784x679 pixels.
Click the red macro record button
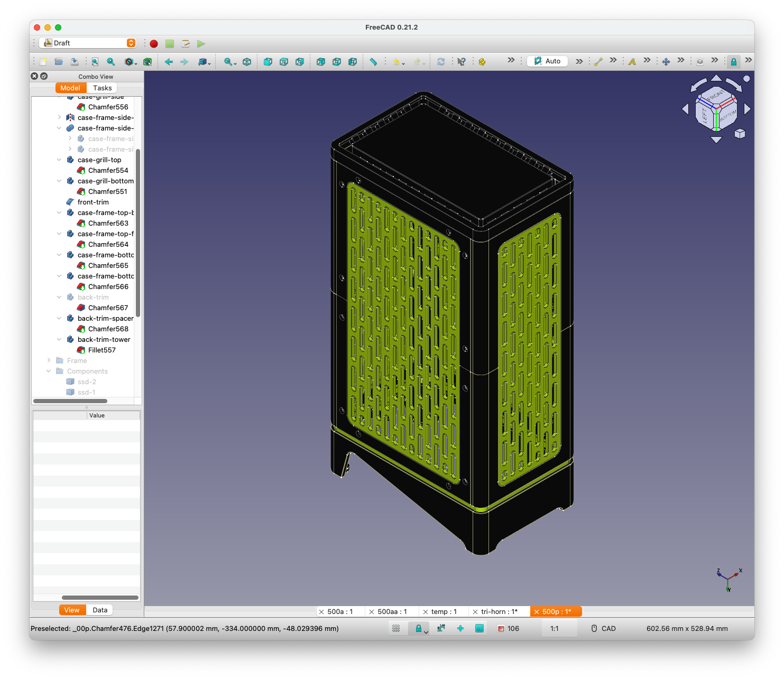pyautogui.click(x=154, y=44)
